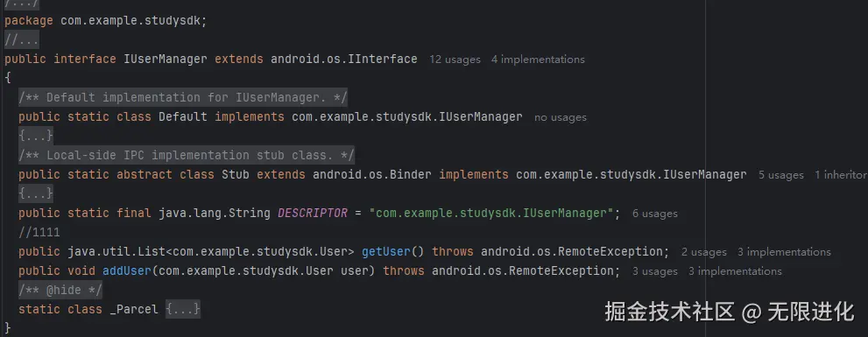
Task: Show '3 implementations' of addUser method
Action: click(735, 271)
